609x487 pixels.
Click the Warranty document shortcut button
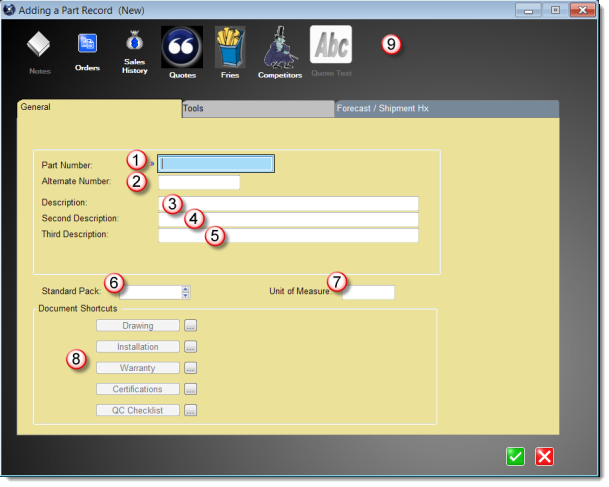138,368
